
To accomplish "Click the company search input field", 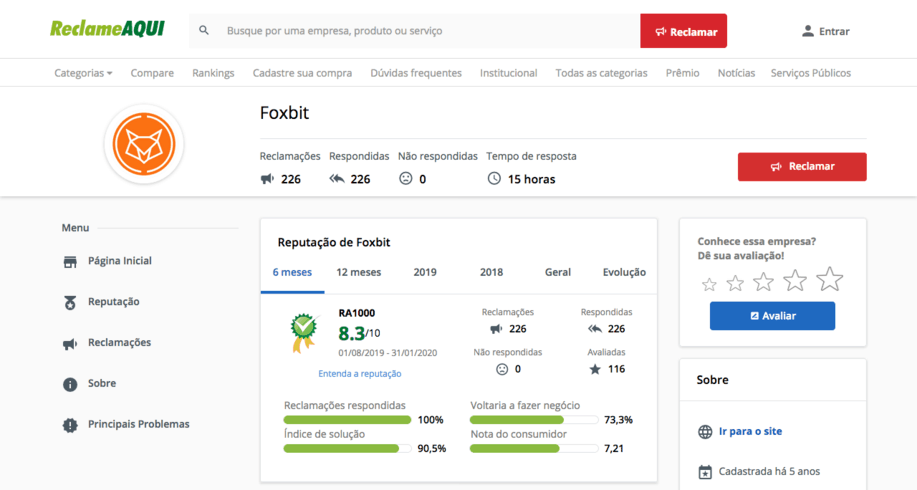I will [415, 31].
